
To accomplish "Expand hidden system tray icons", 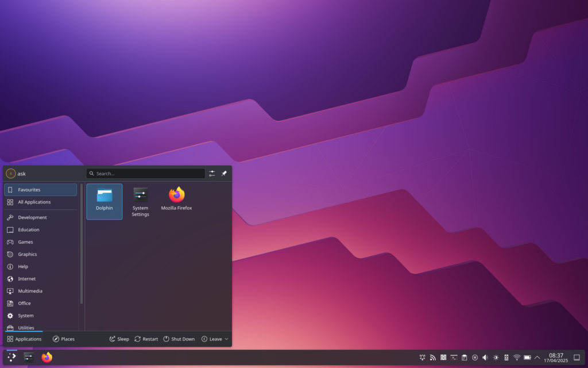I will (x=536, y=357).
